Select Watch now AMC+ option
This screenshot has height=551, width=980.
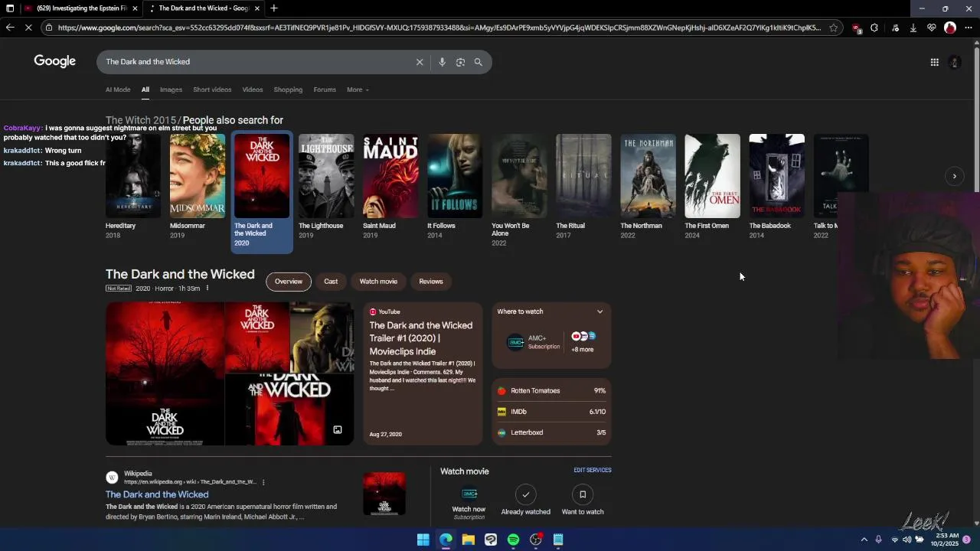[x=469, y=502]
